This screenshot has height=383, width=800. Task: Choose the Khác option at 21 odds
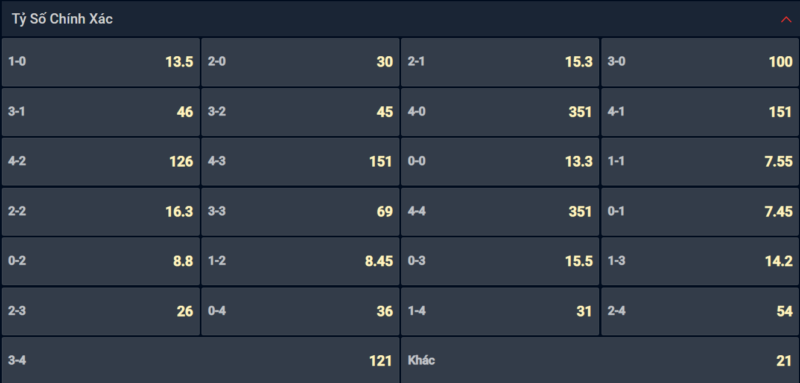click(601, 360)
